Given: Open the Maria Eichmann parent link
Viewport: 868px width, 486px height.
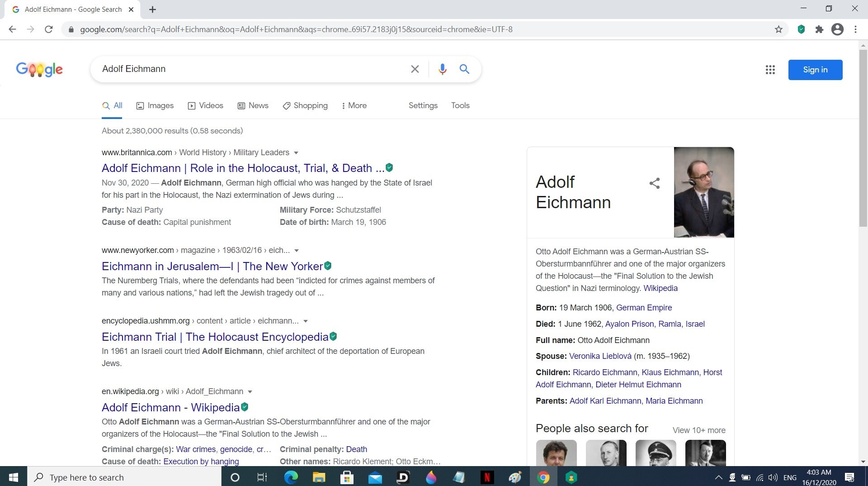Looking at the screenshot, I should (674, 401).
